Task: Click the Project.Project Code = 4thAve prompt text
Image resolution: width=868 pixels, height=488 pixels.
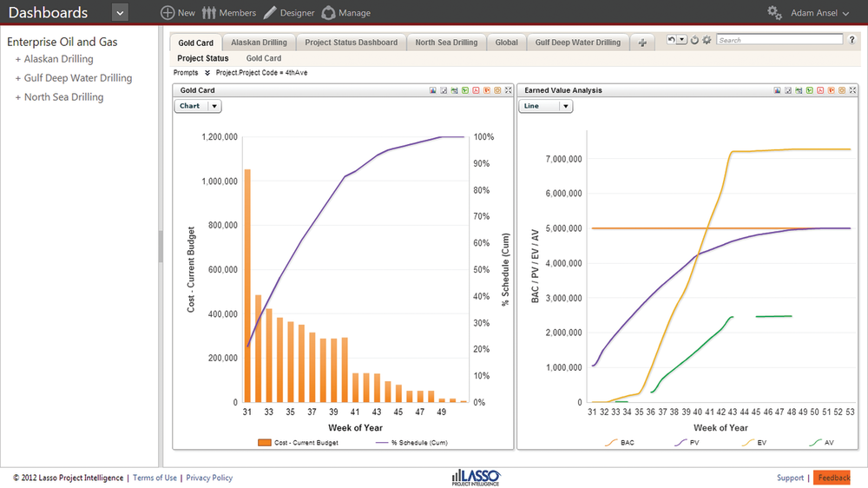Action: click(261, 73)
